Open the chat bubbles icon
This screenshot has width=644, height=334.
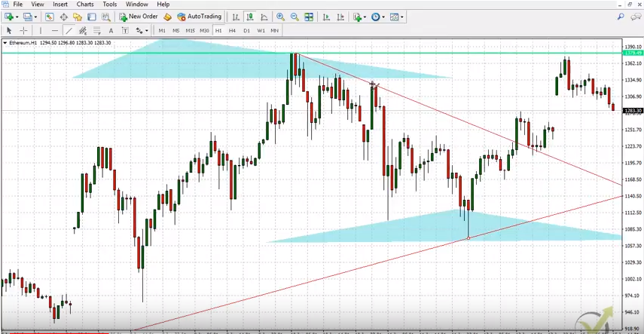[x=636, y=17]
